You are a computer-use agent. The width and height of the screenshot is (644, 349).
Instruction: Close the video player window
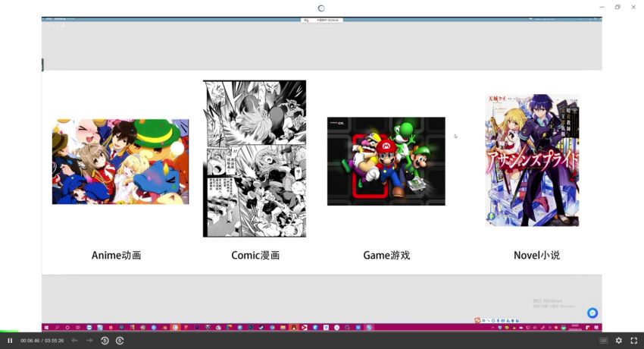[x=633, y=7]
